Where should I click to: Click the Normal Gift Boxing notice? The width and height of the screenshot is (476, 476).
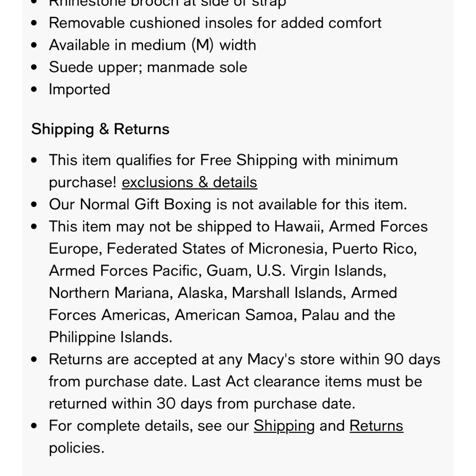pos(228,204)
